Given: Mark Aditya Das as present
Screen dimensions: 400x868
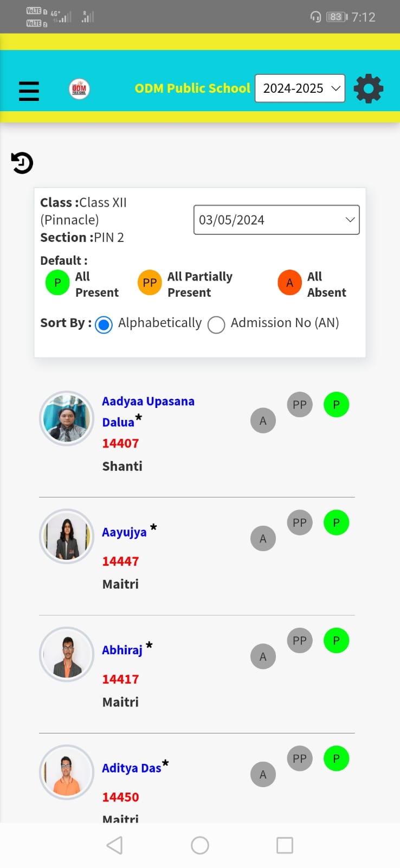Looking at the screenshot, I should click(336, 758).
